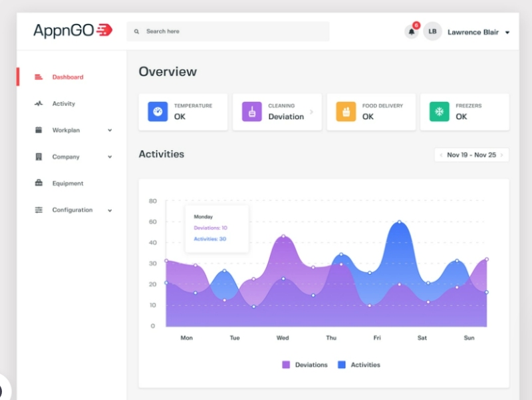Go to next week after Nov 25
The height and width of the screenshot is (400, 532).
coord(502,155)
